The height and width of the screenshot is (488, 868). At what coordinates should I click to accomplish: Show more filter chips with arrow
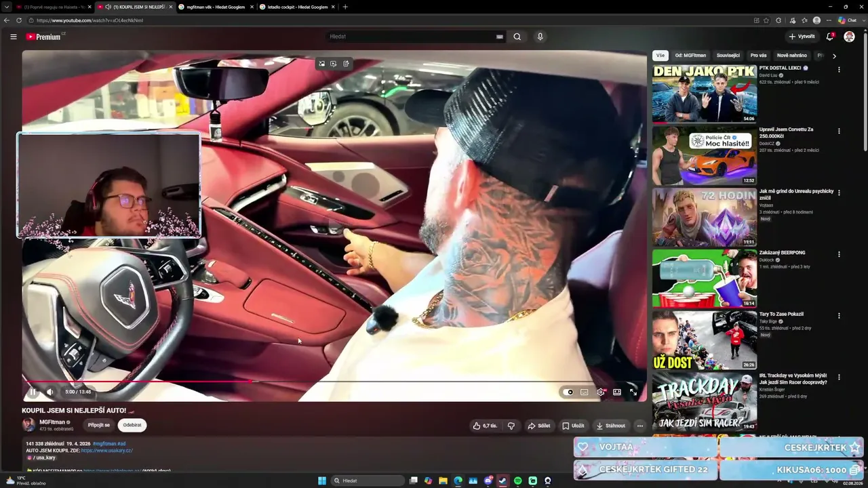tap(834, 56)
